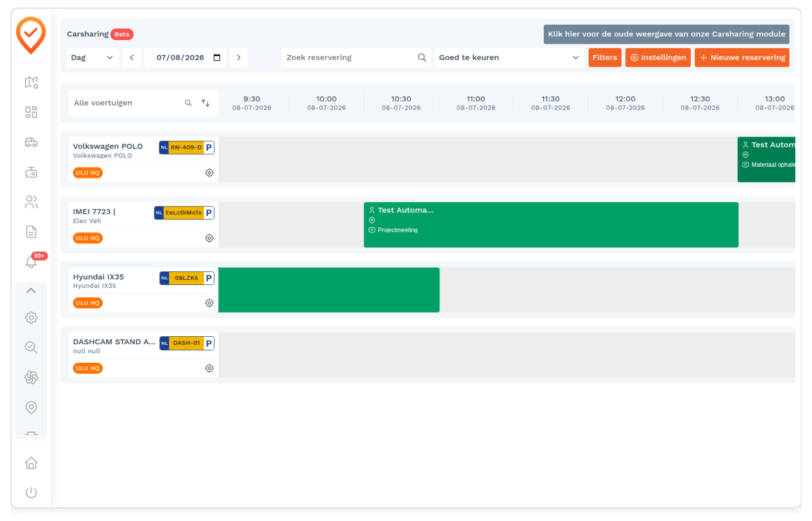Image resolution: width=812 pixels, height=521 pixels.
Task: Open the Dag view dropdown
Action: pyautogui.click(x=93, y=57)
